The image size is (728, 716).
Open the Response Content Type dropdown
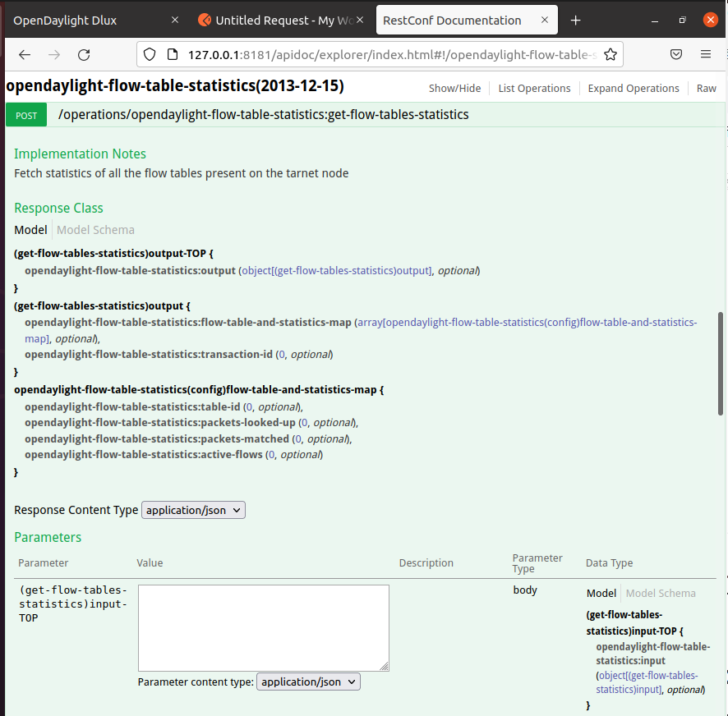point(193,510)
